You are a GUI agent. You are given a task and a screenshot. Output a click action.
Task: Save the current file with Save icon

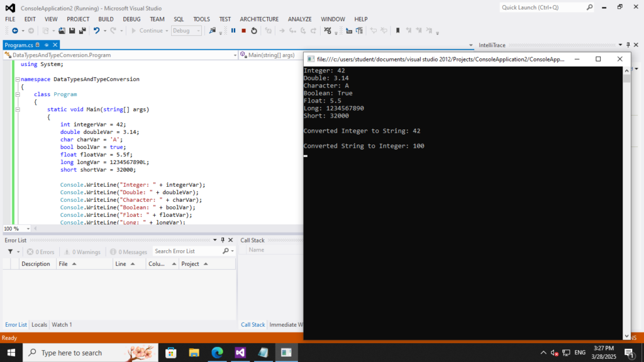pyautogui.click(x=72, y=31)
